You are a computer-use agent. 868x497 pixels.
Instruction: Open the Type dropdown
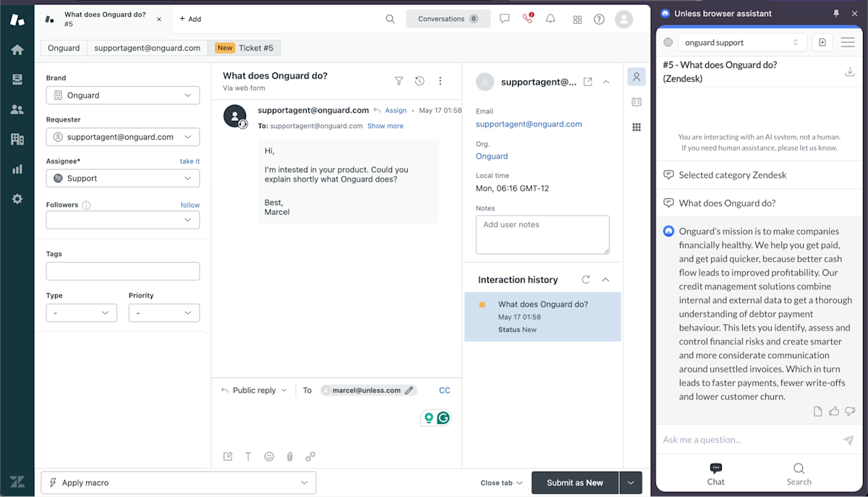click(x=82, y=313)
